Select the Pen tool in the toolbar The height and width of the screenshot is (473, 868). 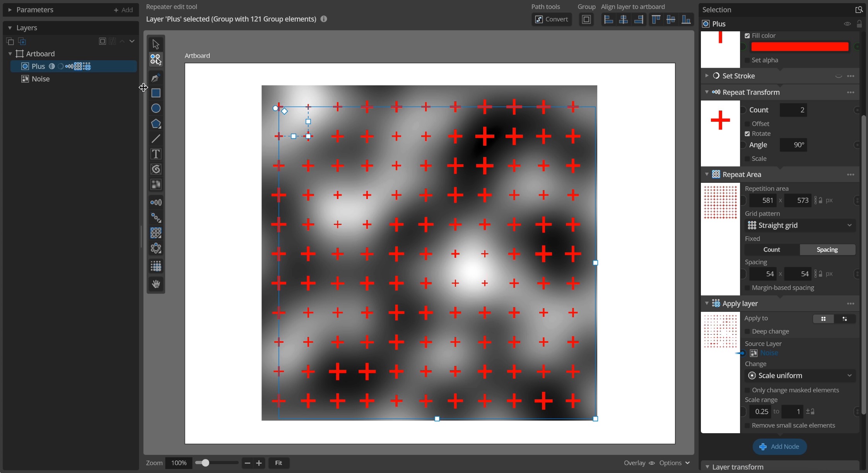[x=156, y=78]
